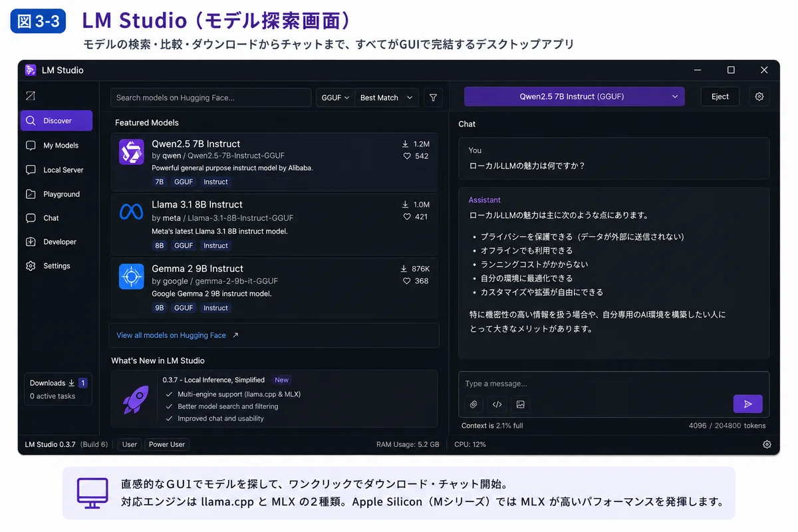Like Qwen2.5 7B Instruct via its heart icon
Screen dimensions: 798x532
pos(407,156)
